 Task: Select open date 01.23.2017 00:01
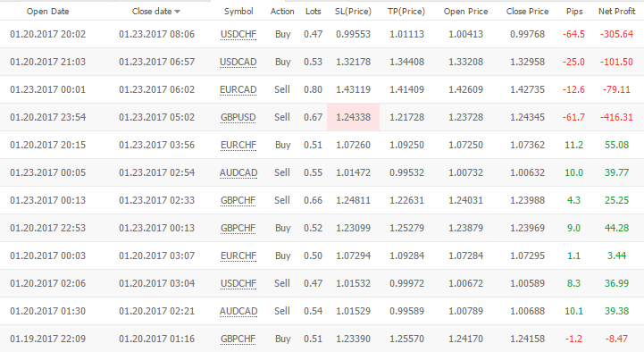pyautogui.click(x=48, y=89)
